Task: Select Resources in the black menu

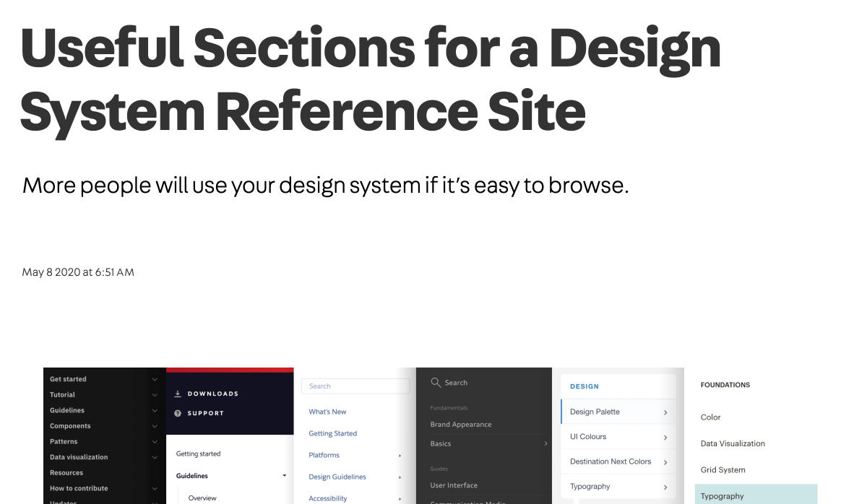Action: pos(66,473)
